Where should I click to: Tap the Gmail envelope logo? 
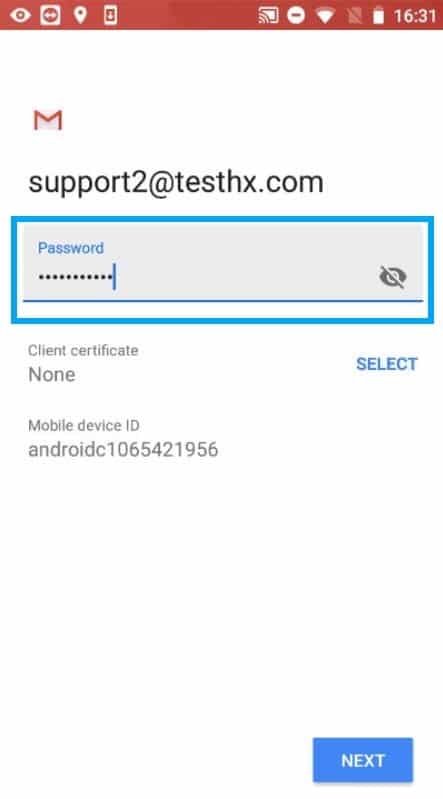coord(48,120)
